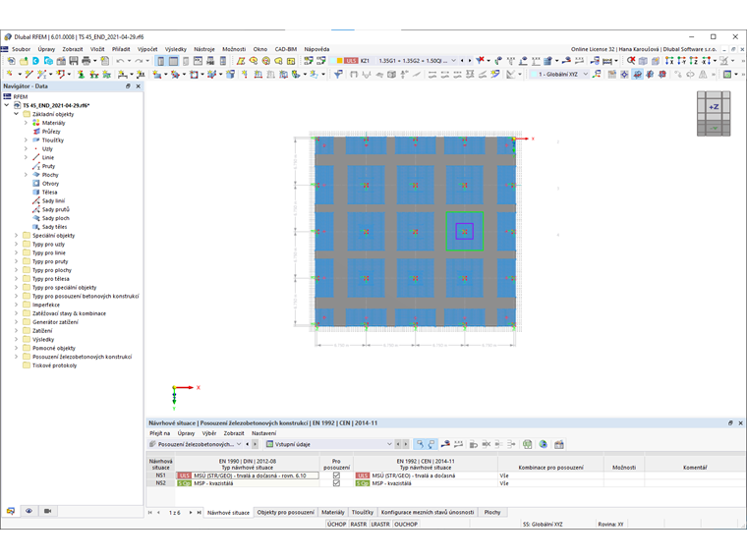
Task: Click the show loads toggle icon with red X
Action: pyautogui.click(x=481, y=61)
